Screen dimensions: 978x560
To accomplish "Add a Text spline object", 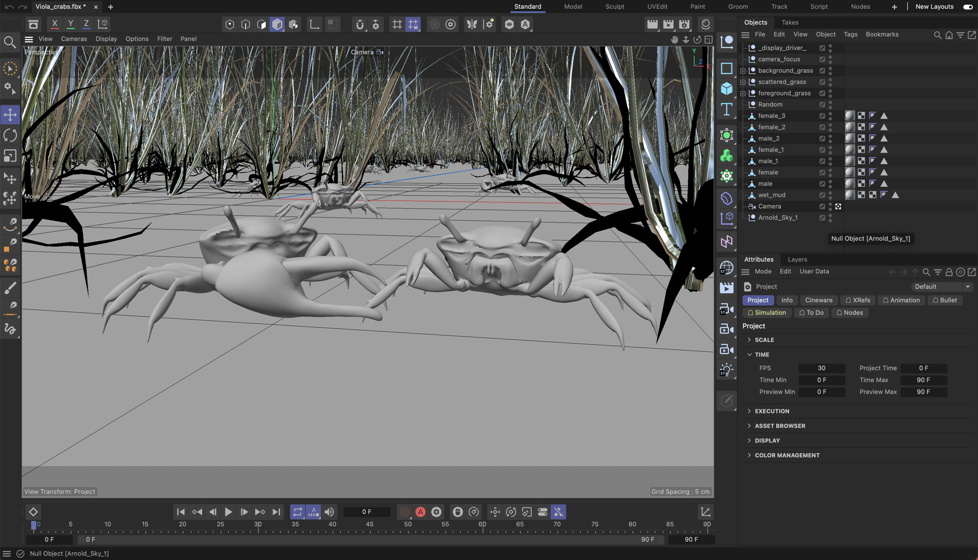I will [x=727, y=109].
